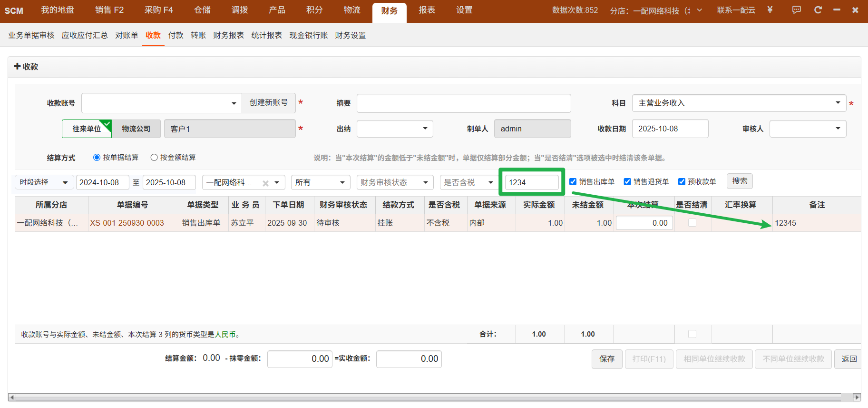
Task: Open the chat message icon
Action: (796, 10)
